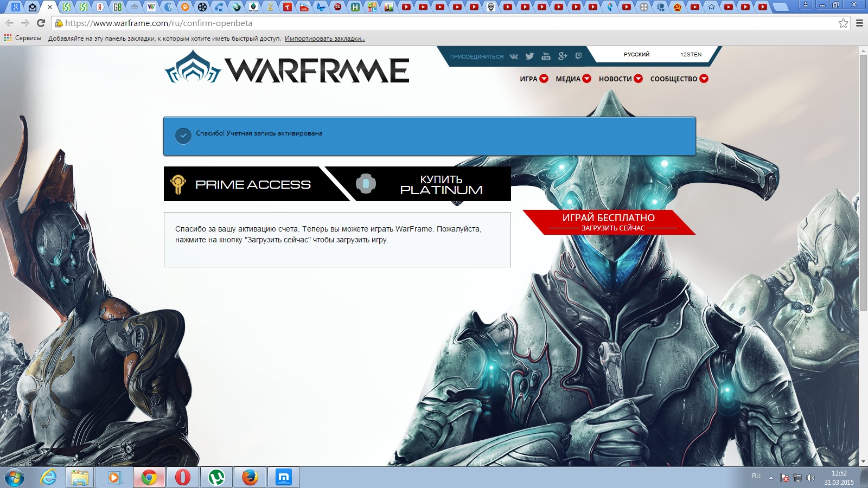Open the 12STEN account link
The height and width of the screenshot is (488, 868).
691,54
